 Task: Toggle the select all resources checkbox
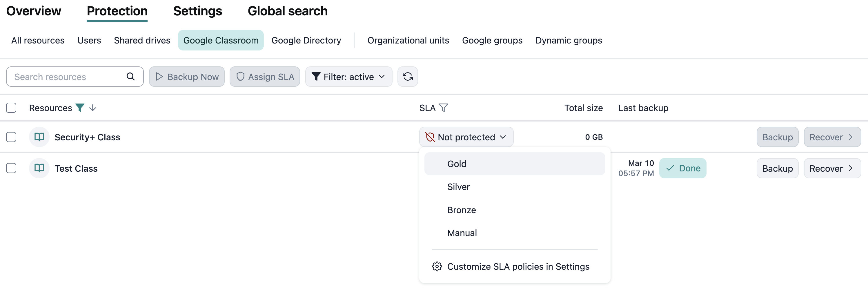11,108
